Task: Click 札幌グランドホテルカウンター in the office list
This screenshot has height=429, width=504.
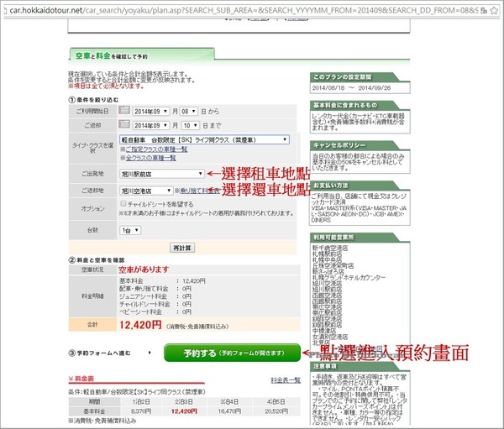Action: click(x=349, y=277)
